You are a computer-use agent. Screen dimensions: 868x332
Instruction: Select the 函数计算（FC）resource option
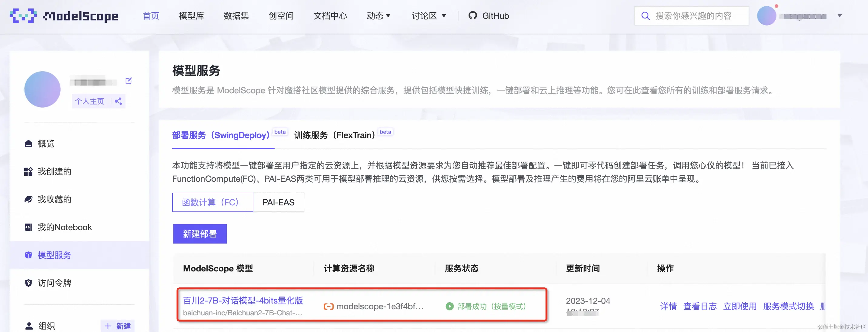(x=212, y=202)
